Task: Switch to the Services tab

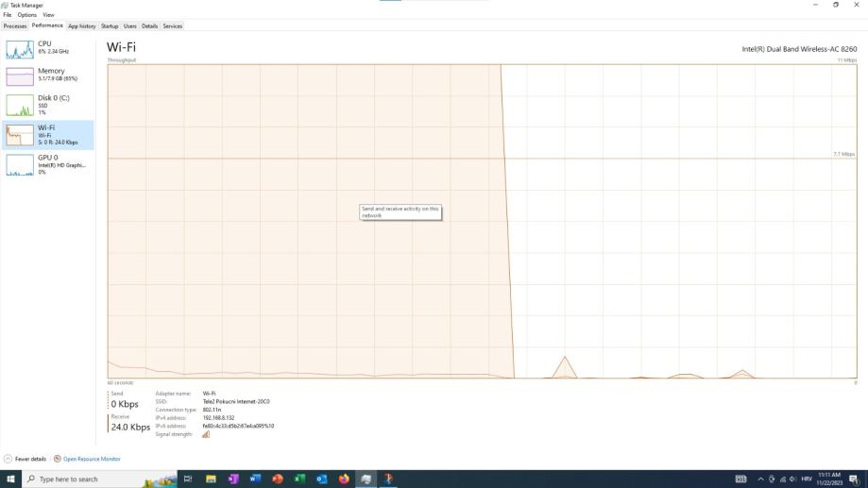Action: [x=173, y=26]
